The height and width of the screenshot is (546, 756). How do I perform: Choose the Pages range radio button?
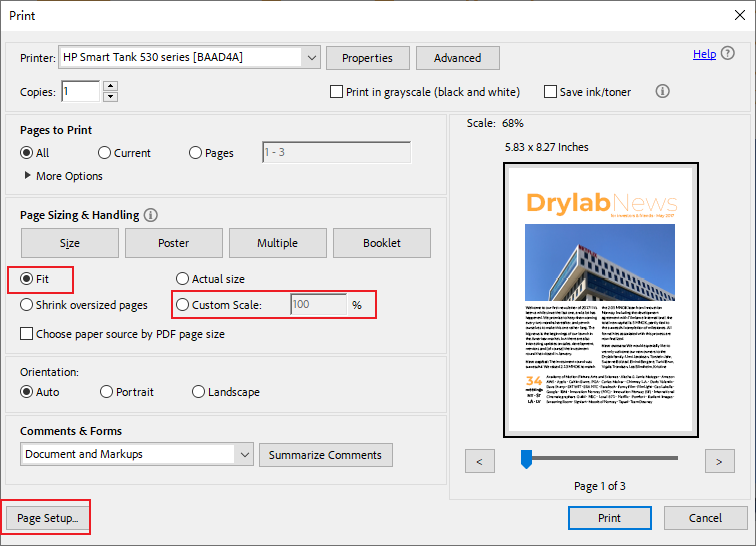coord(195,153)
